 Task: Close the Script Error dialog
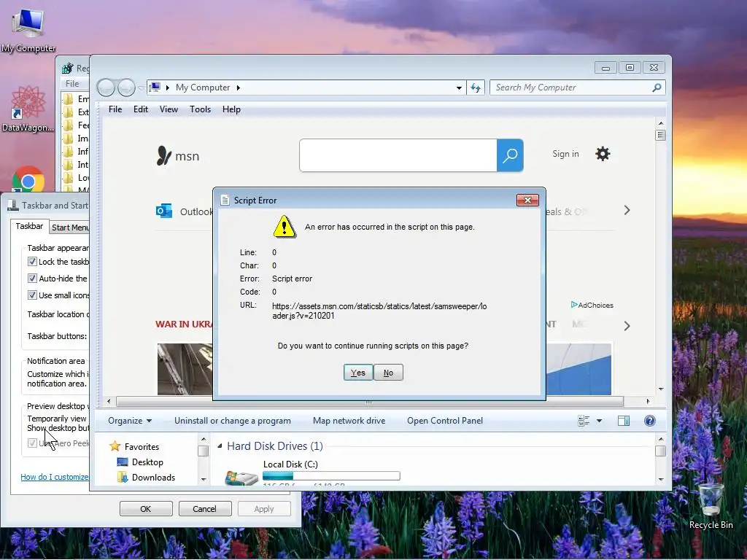(x=527, y=200)
